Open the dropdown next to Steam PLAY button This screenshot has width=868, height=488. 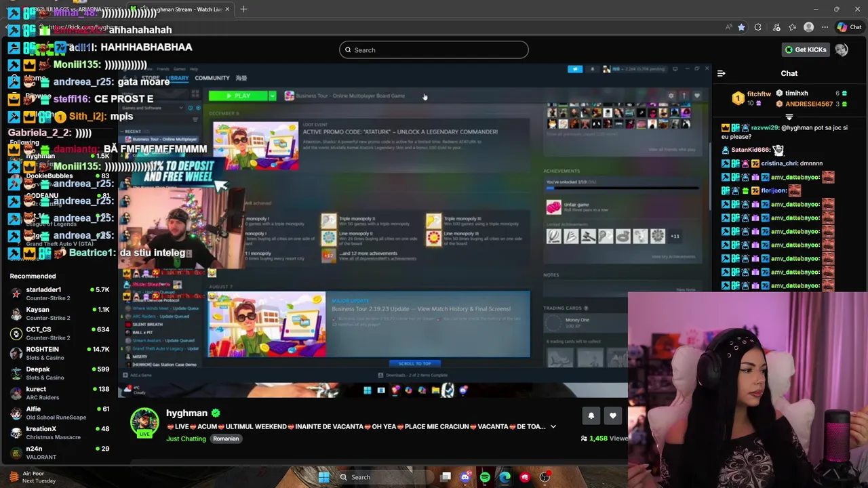click(273, 96)
